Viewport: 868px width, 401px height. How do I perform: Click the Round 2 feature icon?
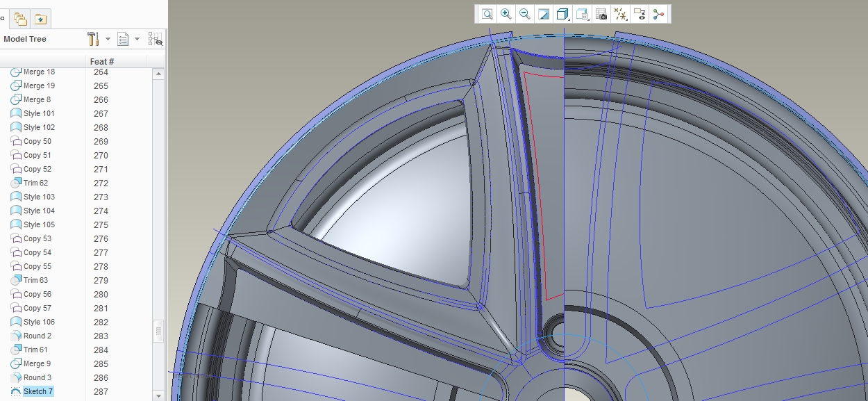tap(16, 336)
